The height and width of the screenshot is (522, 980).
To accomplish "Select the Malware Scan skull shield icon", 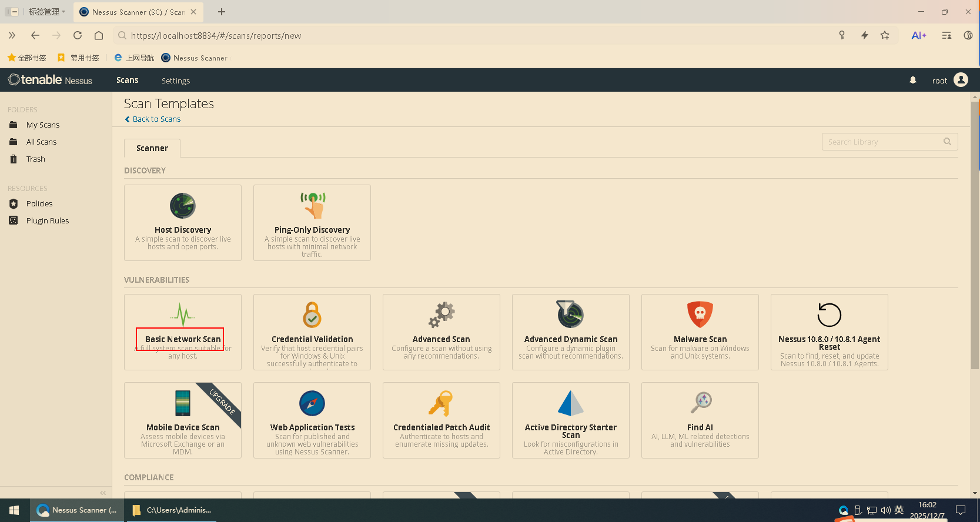I will (700, 315).
